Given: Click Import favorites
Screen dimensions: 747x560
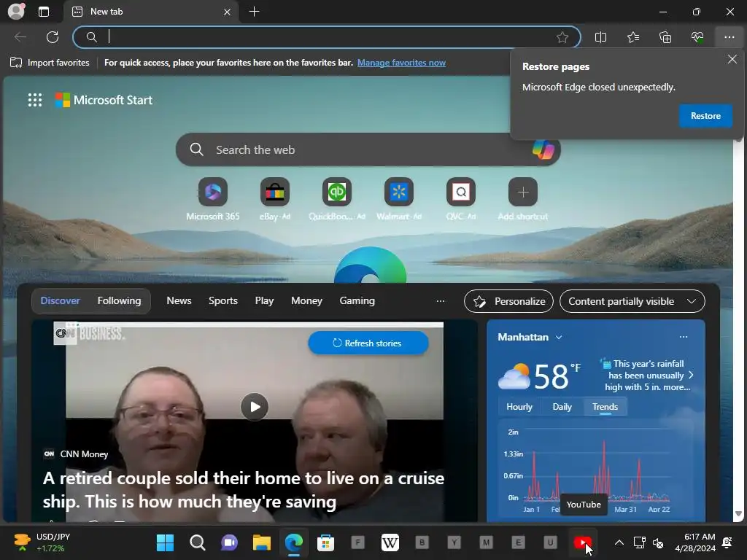Looking at the screenshot, I should 50,63.
